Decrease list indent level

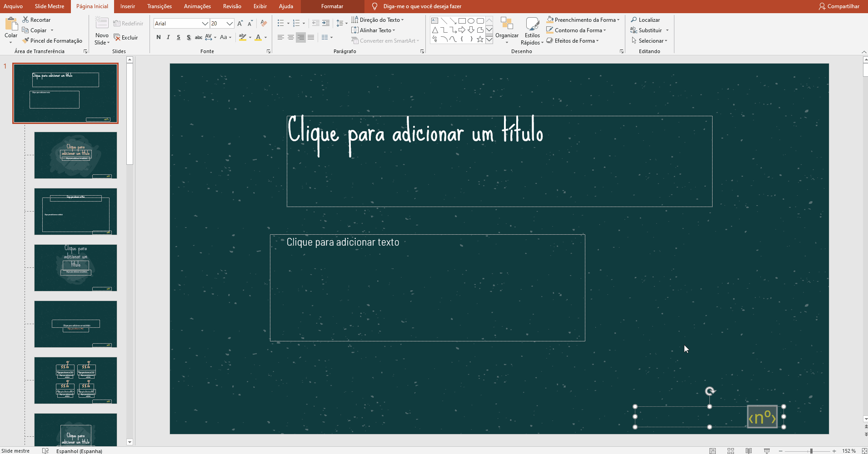(x=315, y=23)
